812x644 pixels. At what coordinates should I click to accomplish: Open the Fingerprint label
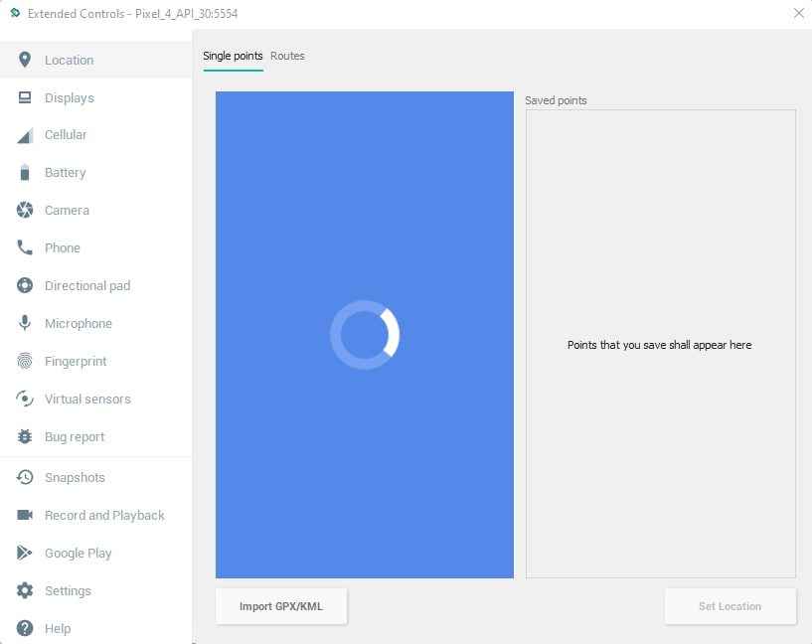(76, 362)
